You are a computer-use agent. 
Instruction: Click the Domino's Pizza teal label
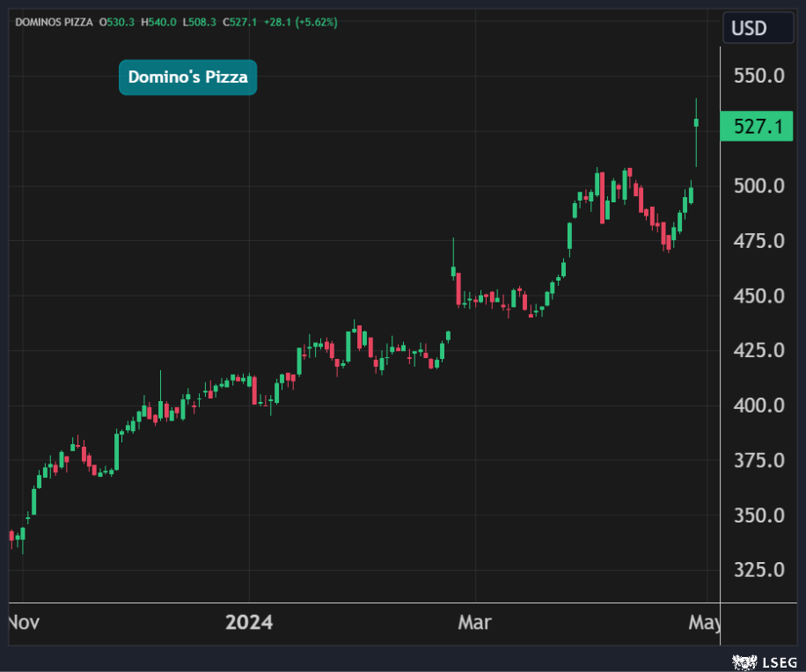(x=187, y=77)
